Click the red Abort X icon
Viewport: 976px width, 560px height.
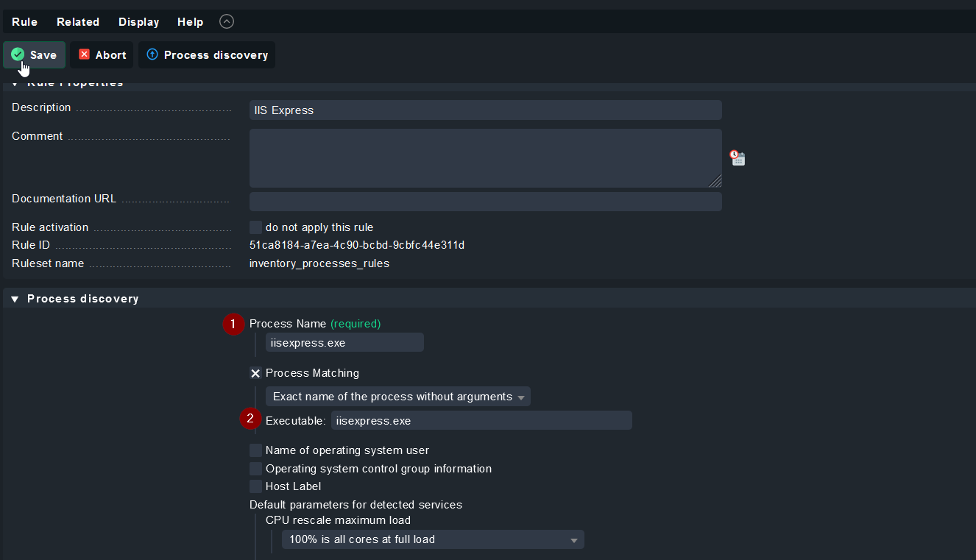coord(85,54)
